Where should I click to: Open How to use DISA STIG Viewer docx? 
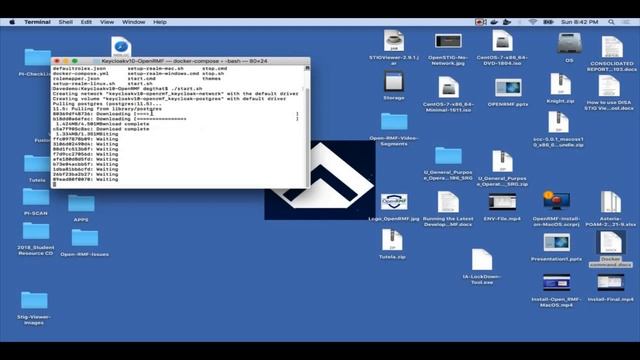[x=609, y=85]
